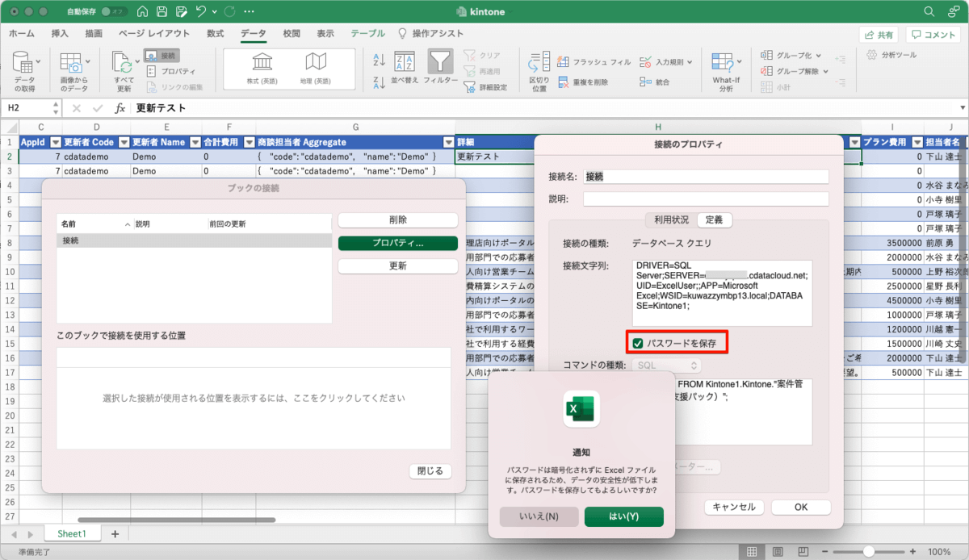Open the 挿入 (Insert) ribbon tab
The width and height of the screenshot is (969, 560).
[60, 34]
